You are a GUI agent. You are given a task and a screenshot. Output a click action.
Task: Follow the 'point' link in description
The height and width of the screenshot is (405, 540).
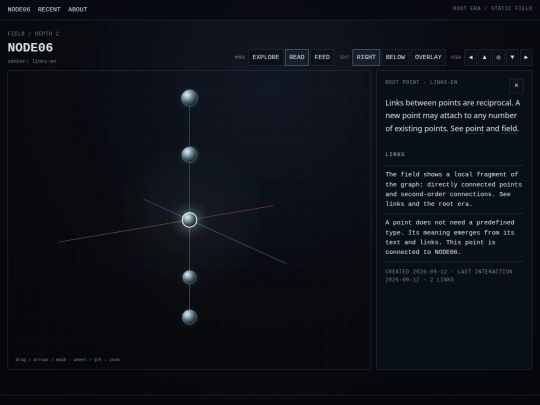point(475,129)
